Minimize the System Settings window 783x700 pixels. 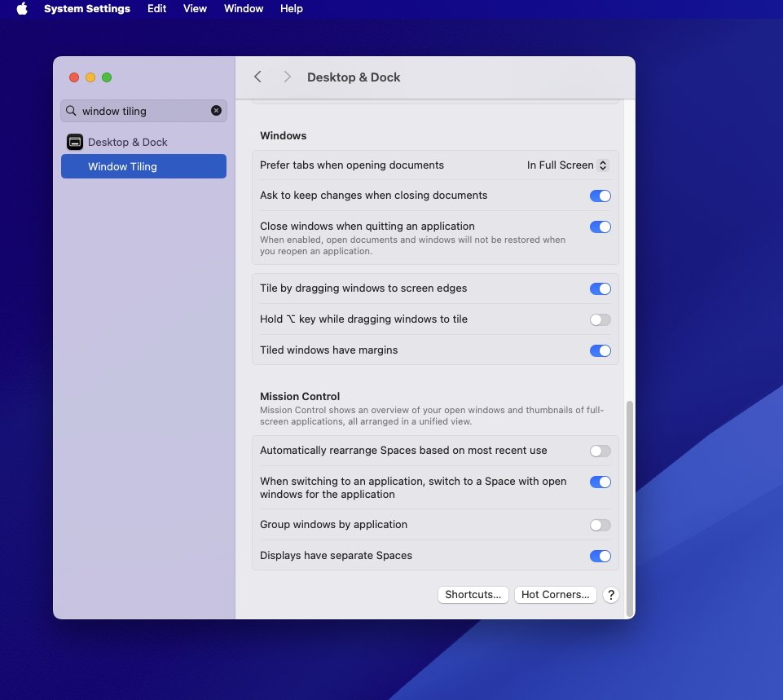90,77
